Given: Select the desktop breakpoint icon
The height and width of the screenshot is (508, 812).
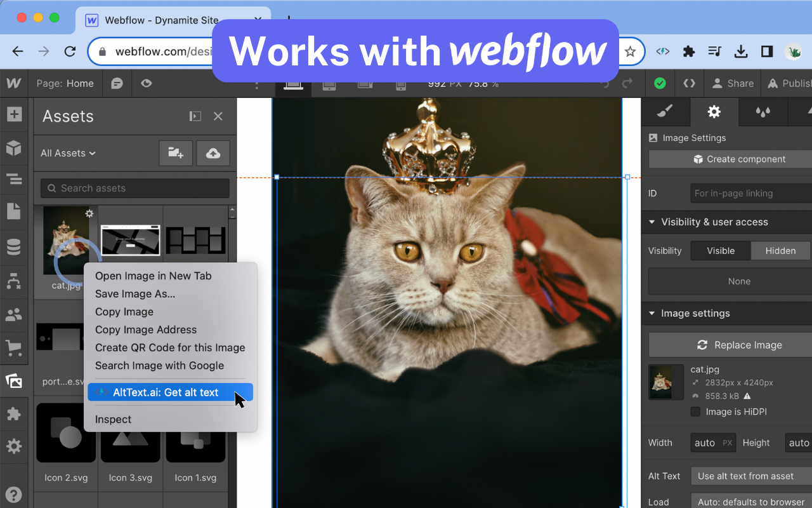Looking at the screenshot, I should click(x=293, y=85).
